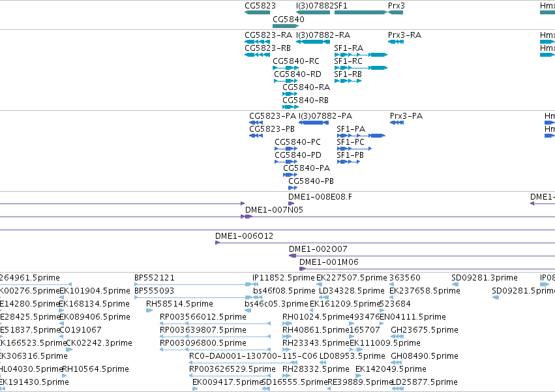Select EST LD08953.5prime

pyautogui.click(x=323, y=363)
